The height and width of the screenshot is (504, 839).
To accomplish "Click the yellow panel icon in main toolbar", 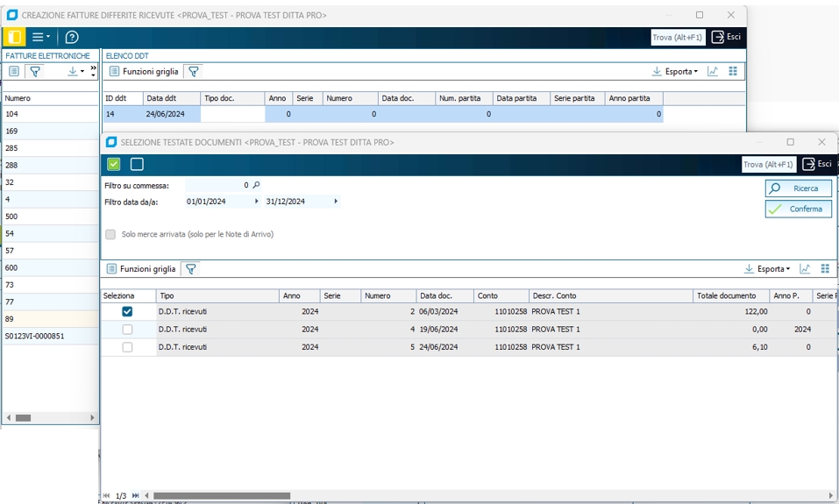I will point(13,37).
